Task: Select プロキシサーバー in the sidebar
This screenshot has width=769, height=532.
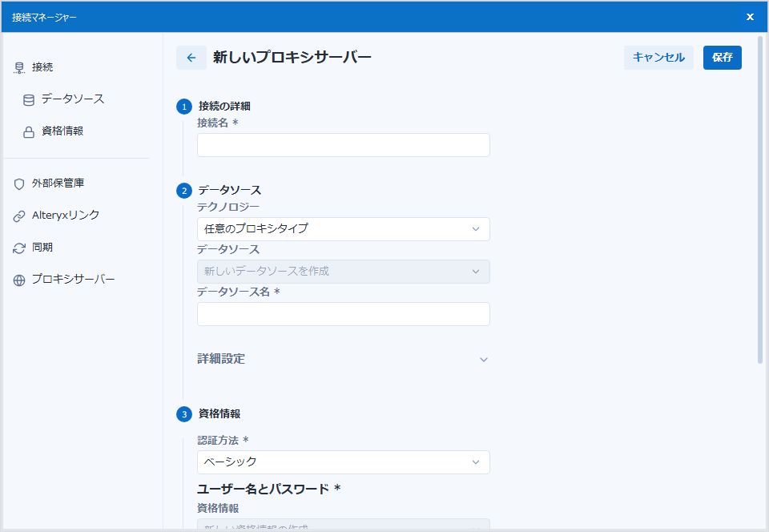Action: click(73, 279)
